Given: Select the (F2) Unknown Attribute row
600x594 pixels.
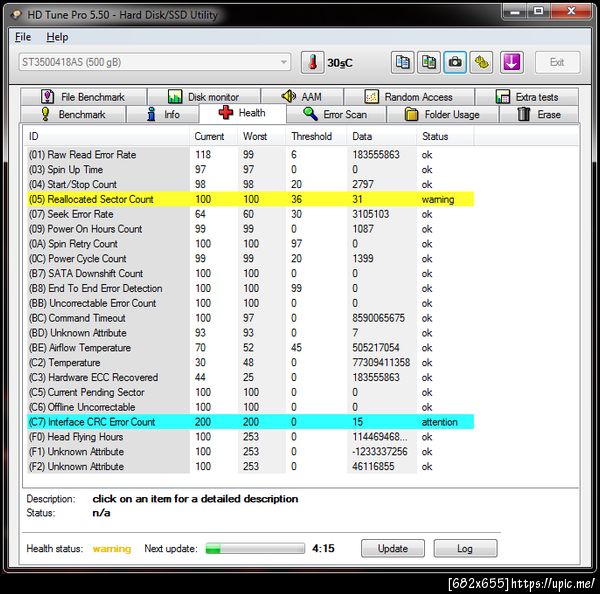Looking at the screenshot, I should point(250,467).
